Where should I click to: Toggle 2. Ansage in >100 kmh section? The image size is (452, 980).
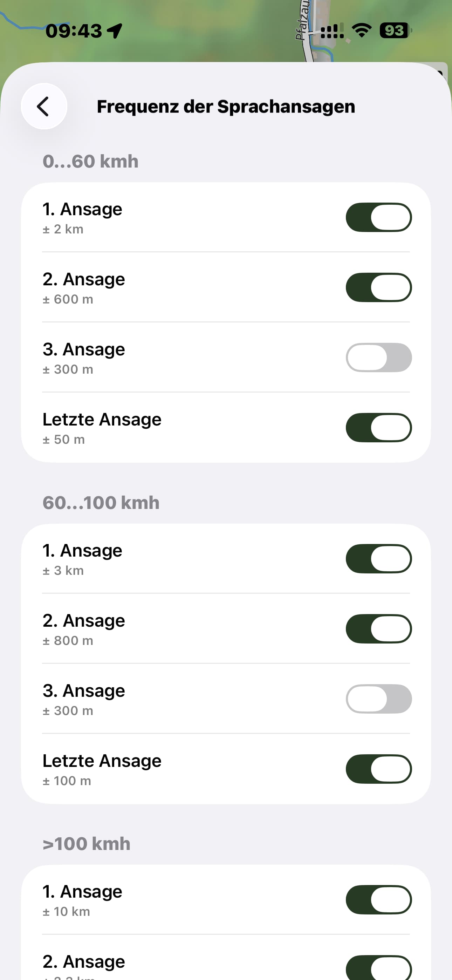378,968
